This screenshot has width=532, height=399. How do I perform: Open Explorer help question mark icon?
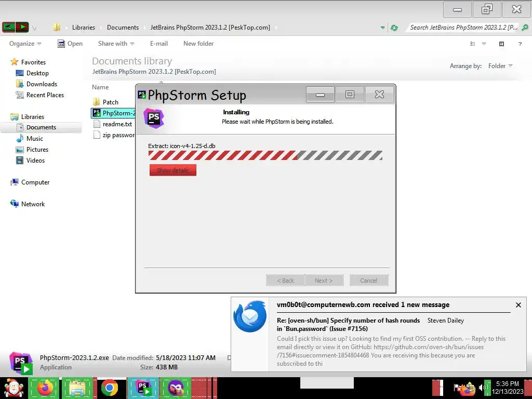[x=520, y=44]
